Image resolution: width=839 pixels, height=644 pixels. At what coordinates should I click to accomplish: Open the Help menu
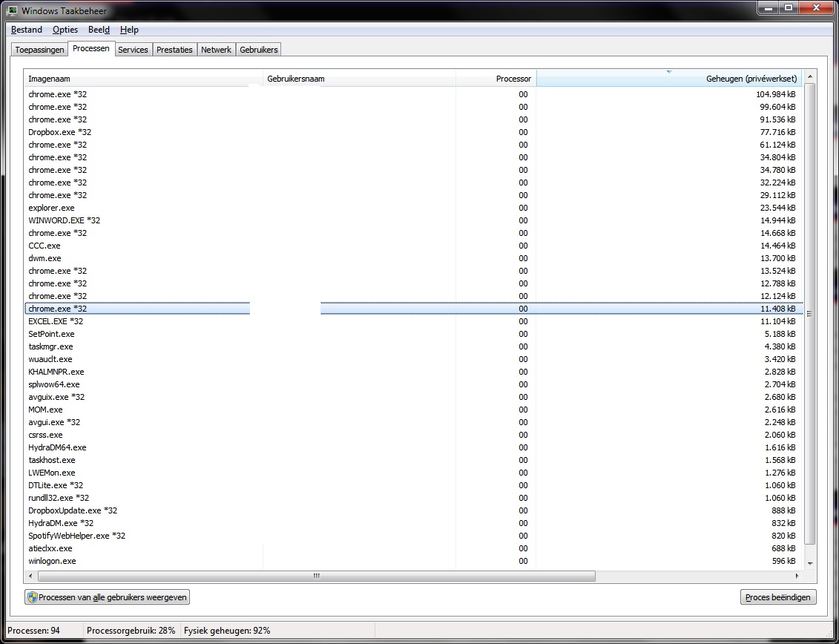(129, 30)
